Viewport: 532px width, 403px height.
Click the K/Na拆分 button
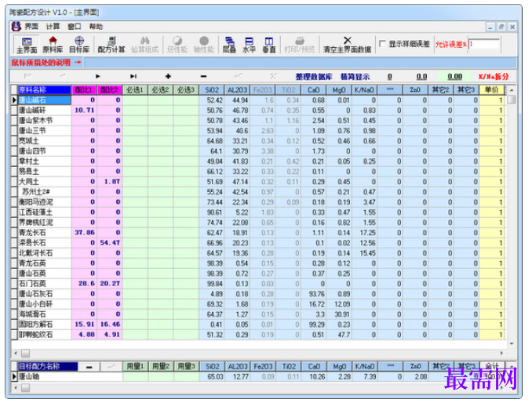click(x=494, y=77)
